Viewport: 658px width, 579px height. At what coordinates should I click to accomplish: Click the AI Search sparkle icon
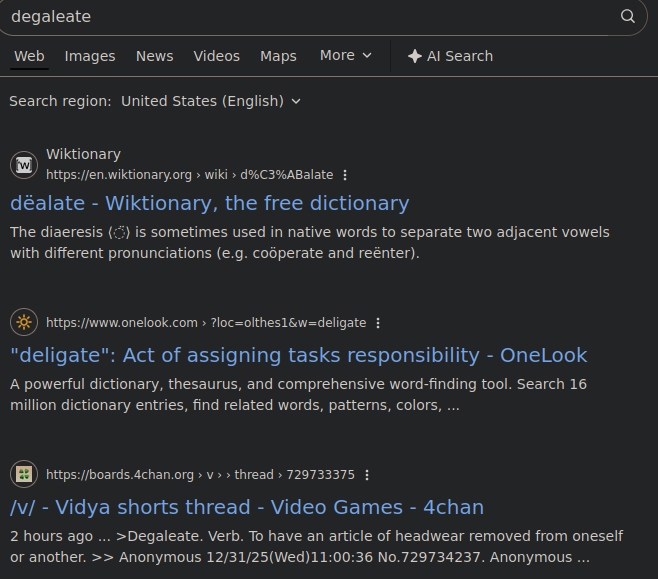[x=415, y=56]
